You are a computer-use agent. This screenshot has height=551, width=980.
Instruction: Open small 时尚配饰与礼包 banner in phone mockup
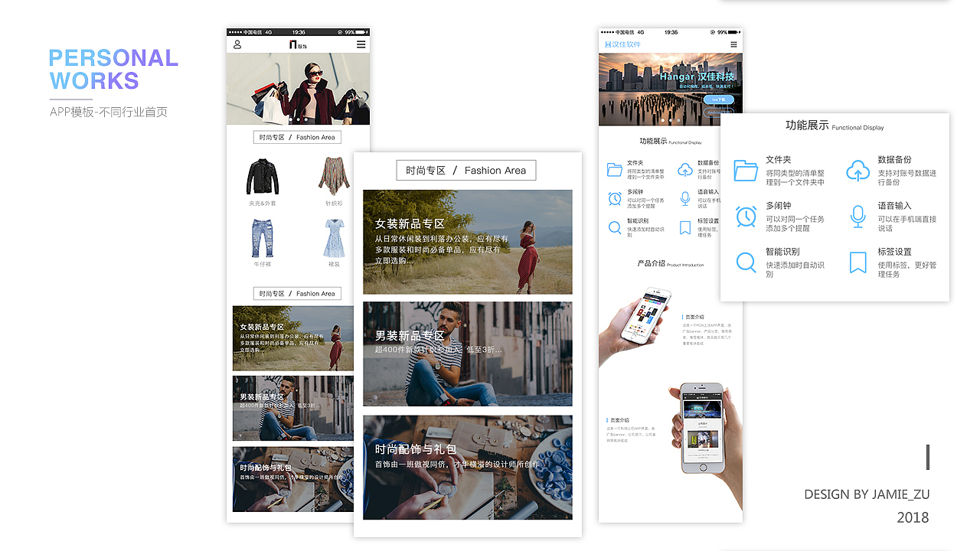click(x=293, y=479)
